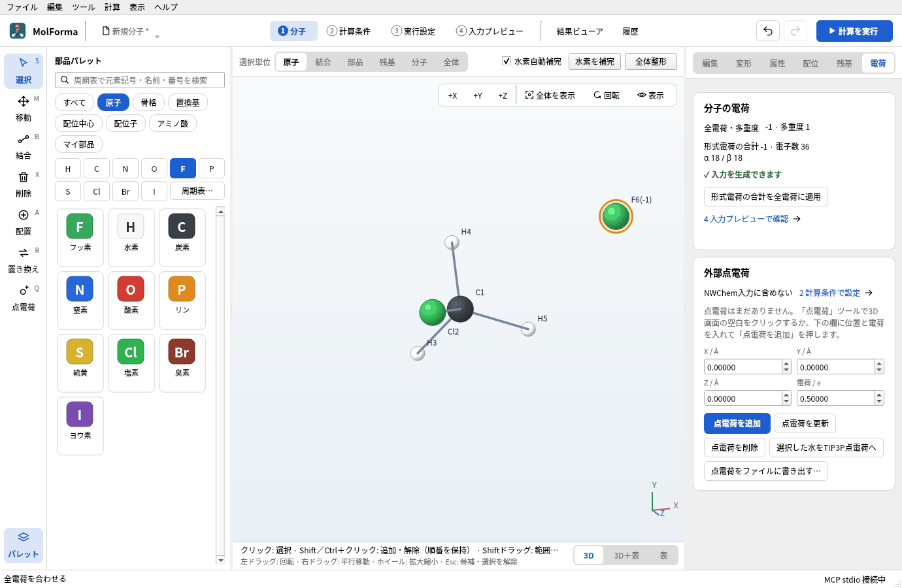
Task: Click 全体整形 button
Action: coord(651,61)
